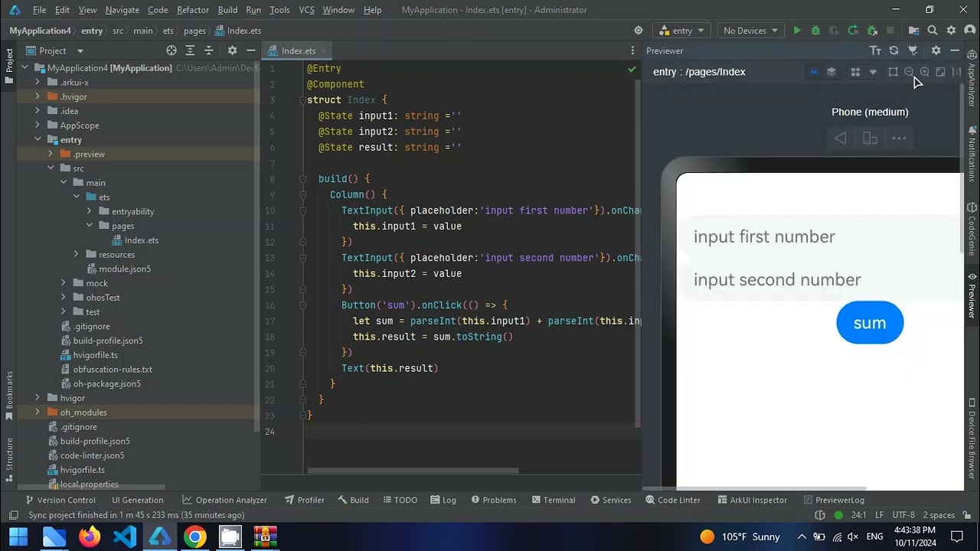Open the Project view selector dropdown

click(x=54, y=51)
